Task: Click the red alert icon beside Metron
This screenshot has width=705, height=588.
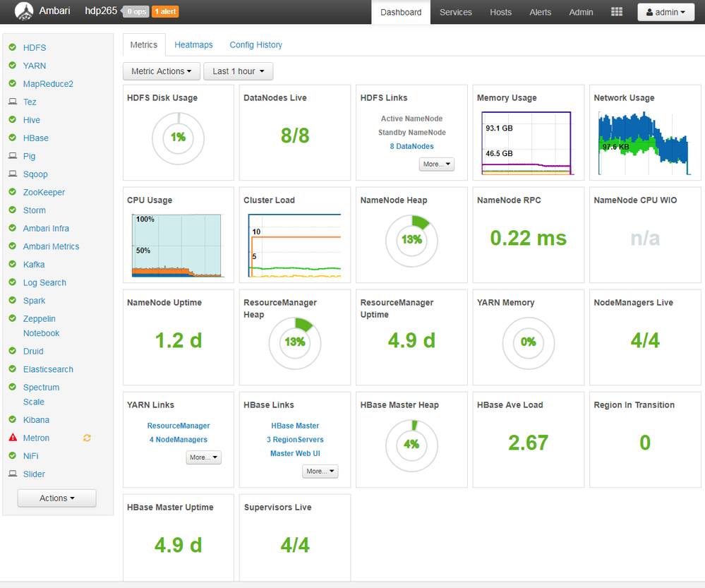Action: pos(11,438)
